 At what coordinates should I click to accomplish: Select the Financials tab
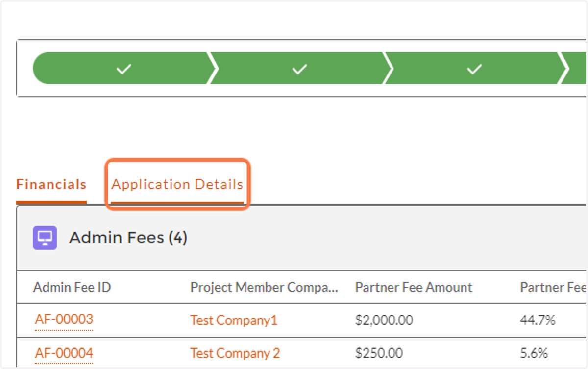[51, 185]
